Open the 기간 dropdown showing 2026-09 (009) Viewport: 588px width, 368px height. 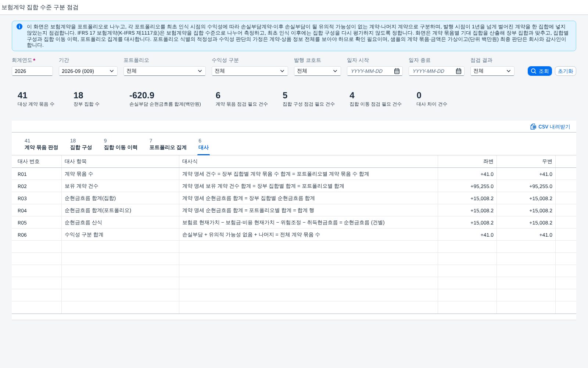point(88,71)
